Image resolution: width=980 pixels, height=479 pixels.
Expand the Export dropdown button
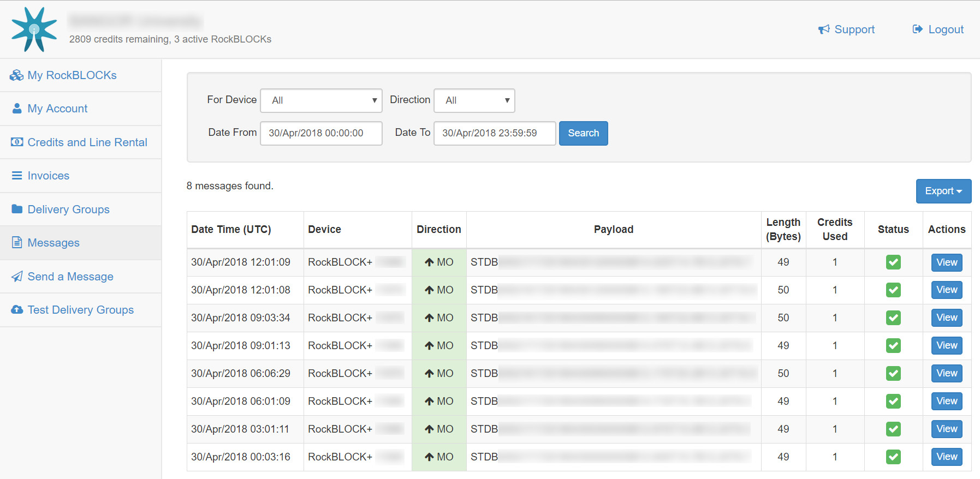943,191
